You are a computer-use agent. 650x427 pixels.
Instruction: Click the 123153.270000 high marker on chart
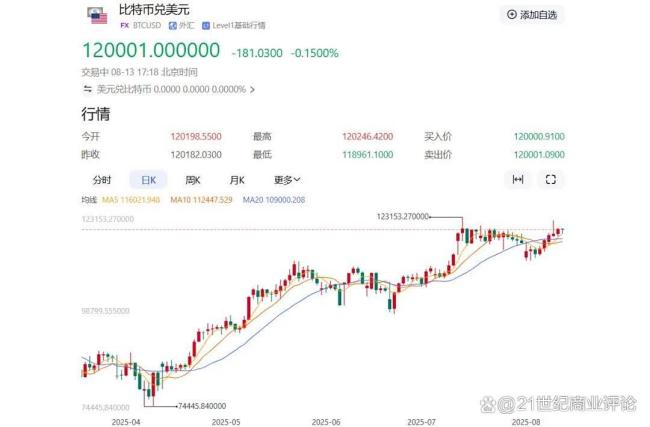[403, 216]
